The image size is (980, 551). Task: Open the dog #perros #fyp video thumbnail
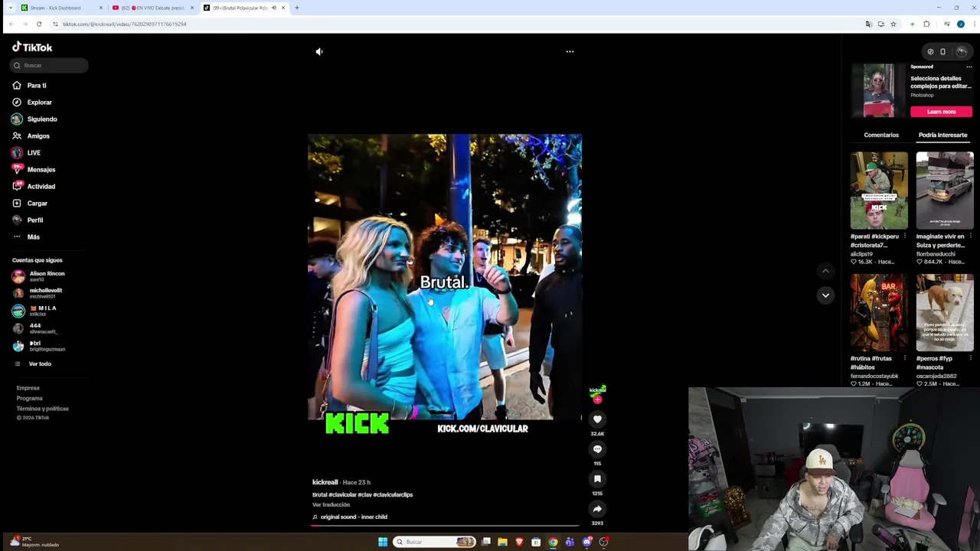pyautogui.click(x=945, y=313)
